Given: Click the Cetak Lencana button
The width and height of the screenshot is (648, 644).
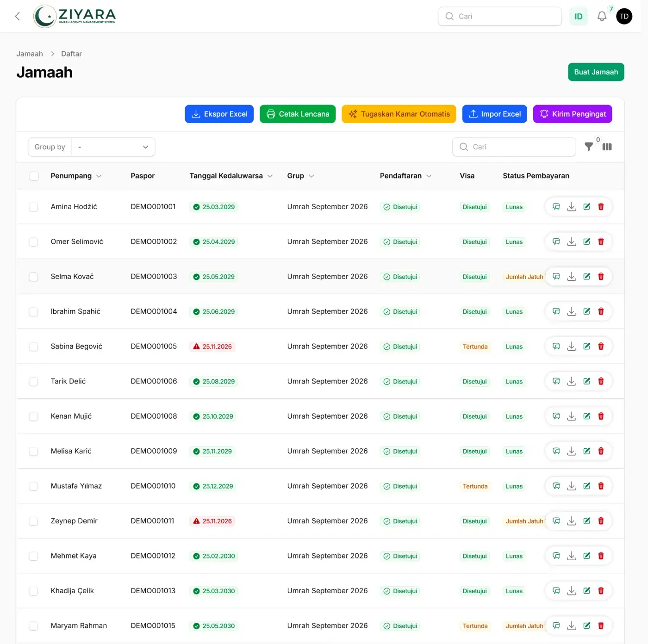Looking at the screenshot, I should (x=298, y=114).
